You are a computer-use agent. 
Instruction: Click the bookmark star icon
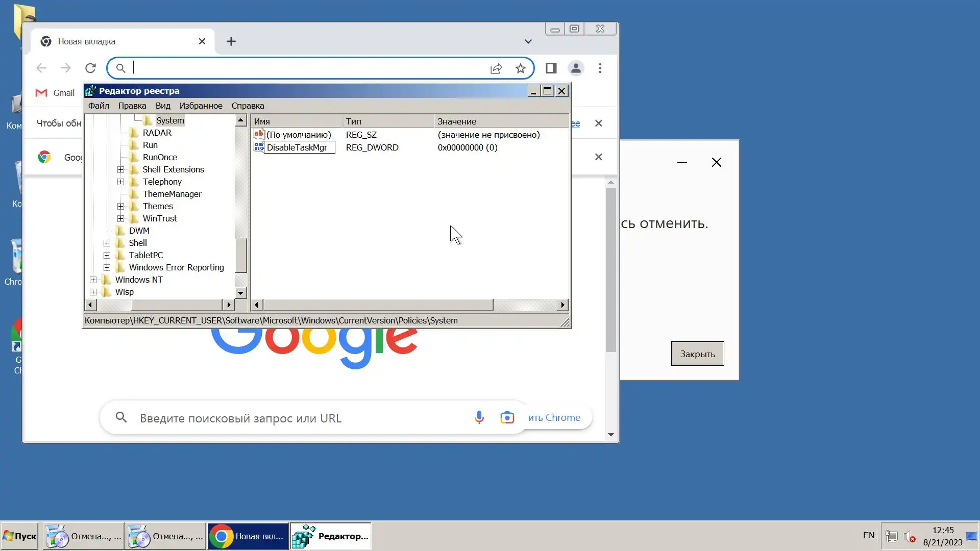[x=520, y=68]
